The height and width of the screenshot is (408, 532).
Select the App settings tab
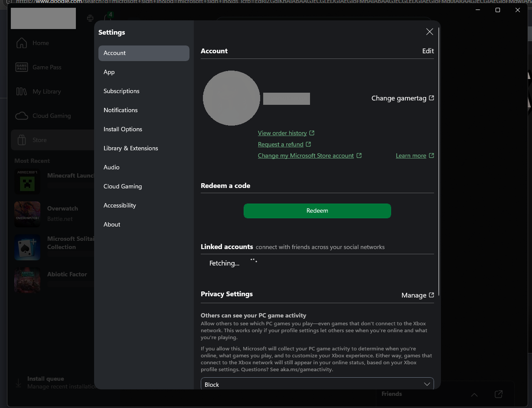144,72
